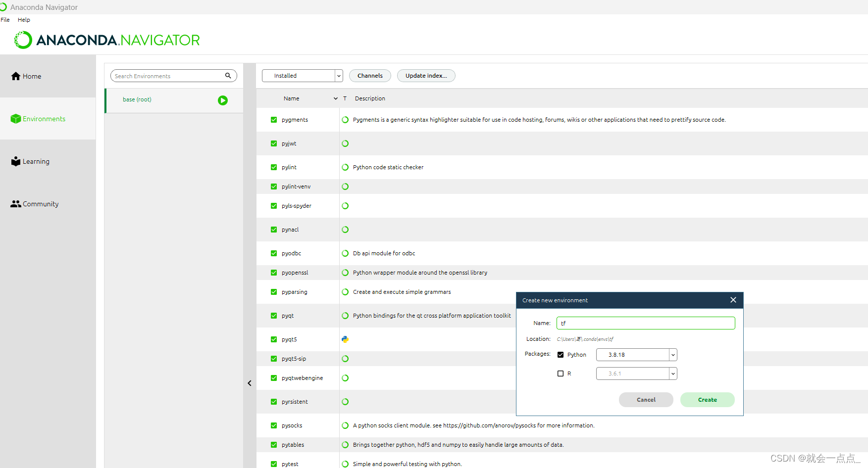
Task: Click the conda type icon for pyjwt
Action: click(345, 143)
